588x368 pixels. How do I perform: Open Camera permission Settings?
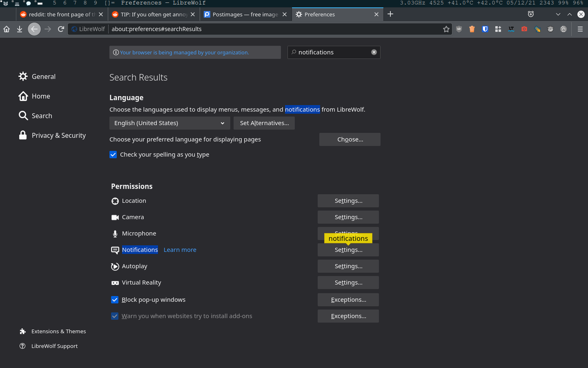pyautogui.click(x=348, y=217)
